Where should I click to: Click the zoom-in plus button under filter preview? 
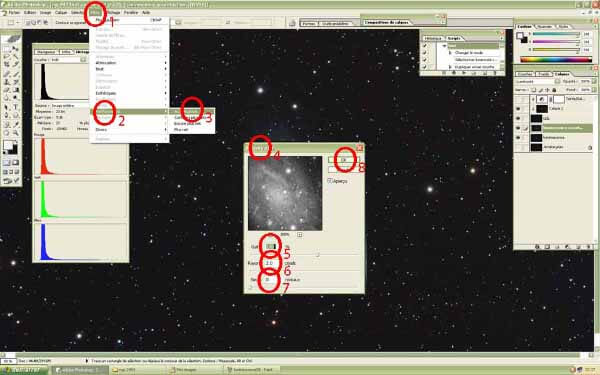(300, 235)
